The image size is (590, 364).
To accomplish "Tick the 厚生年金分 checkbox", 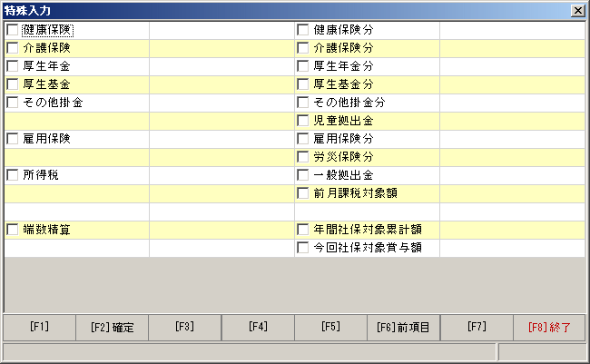I will (303, 66).
